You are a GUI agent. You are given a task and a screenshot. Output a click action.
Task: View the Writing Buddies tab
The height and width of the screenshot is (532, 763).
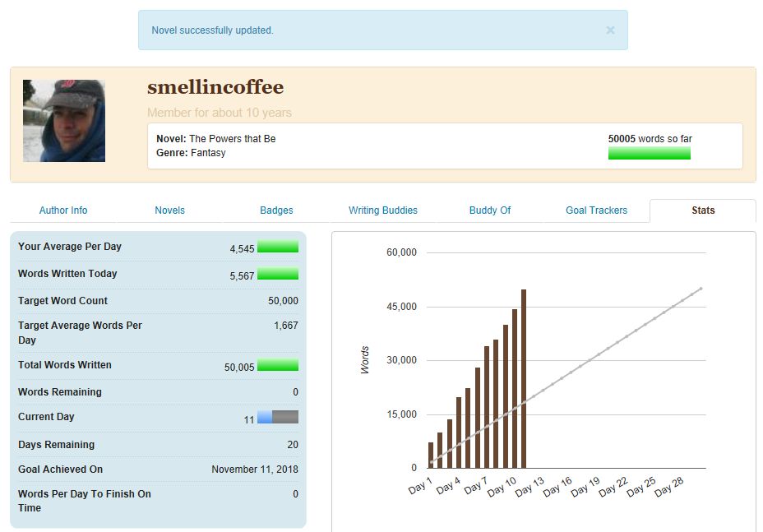(x=382, y=210)
